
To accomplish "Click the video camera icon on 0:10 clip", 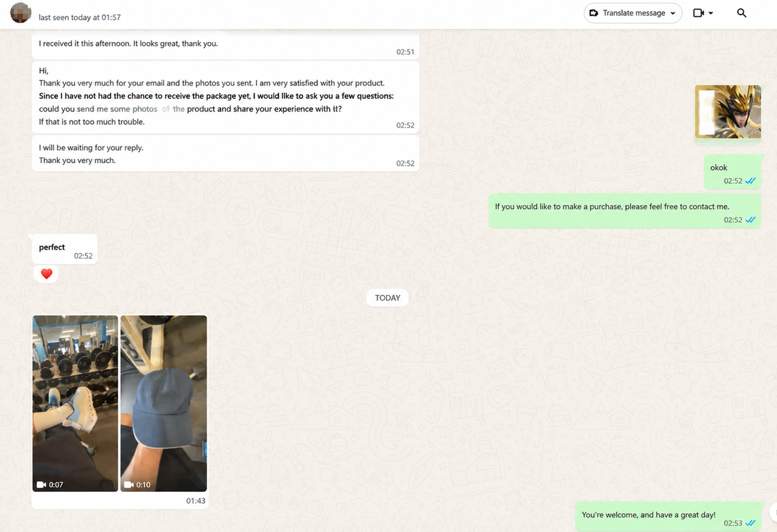I will click(x=128, y=485).
